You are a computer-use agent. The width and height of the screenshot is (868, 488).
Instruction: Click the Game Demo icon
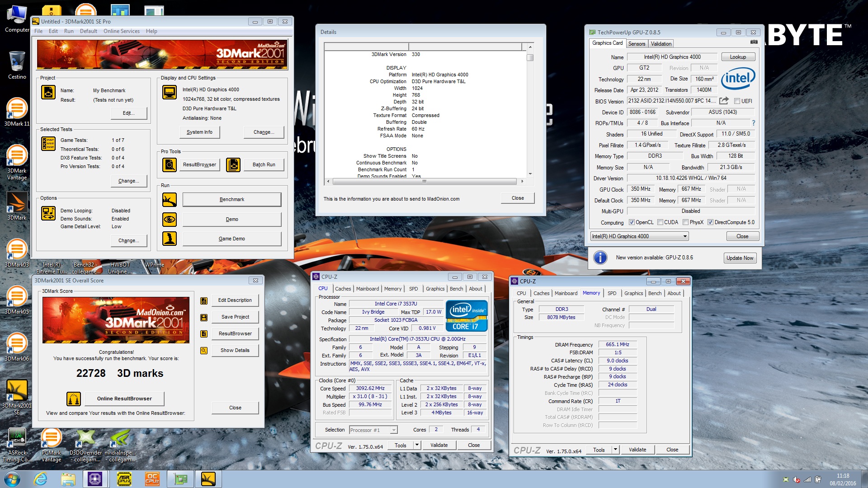[x=170, y=239]
